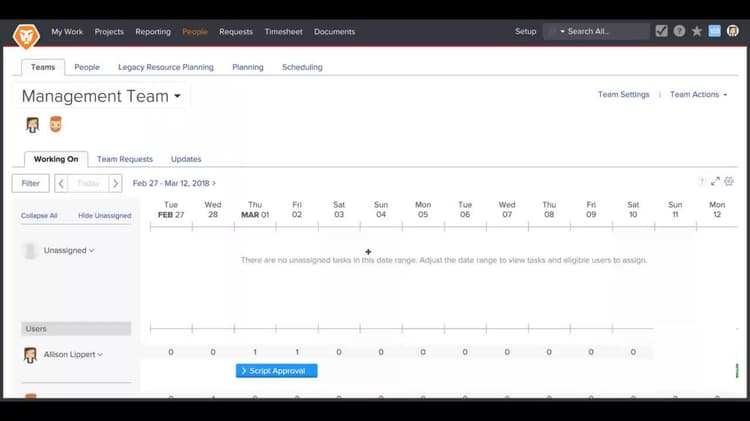The height and width of the screenshot is (421, 750).
Task: Collapse all user rows
Action: [x=39, y=216]
